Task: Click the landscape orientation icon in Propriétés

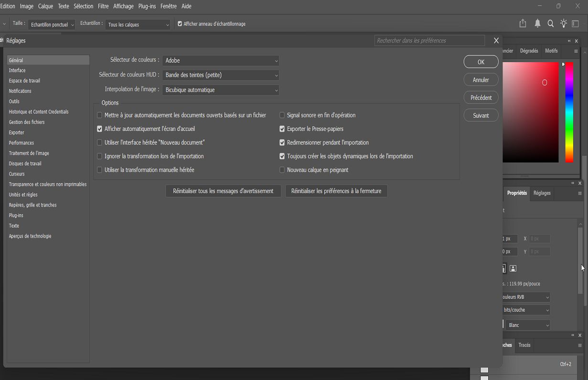Action: pyautogui.click(x=513, y=268)
